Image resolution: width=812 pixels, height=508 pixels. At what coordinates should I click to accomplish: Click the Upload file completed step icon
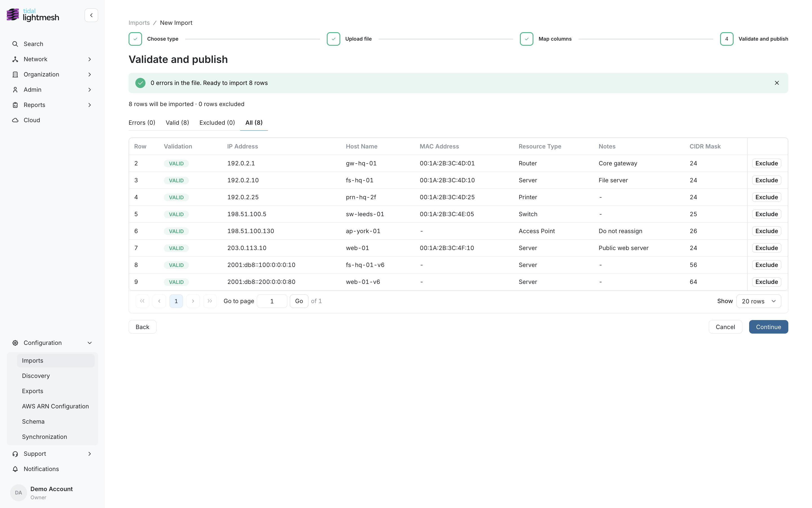(x=334, y=39)
